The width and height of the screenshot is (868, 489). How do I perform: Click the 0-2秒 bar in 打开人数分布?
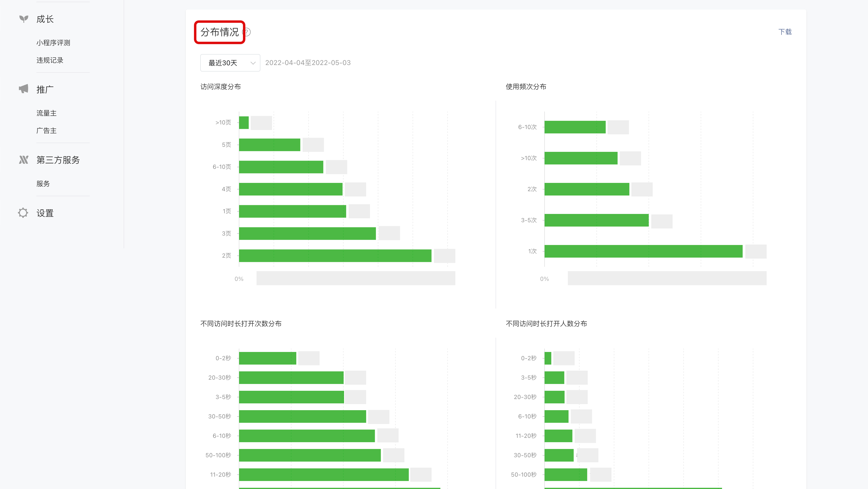(x=548, y=358)
